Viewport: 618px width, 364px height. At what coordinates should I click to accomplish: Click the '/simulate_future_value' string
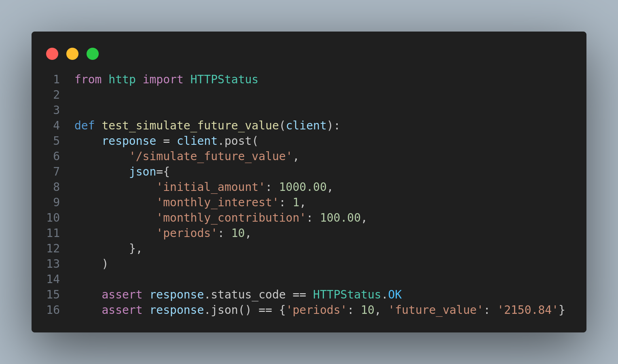coord(211,156)
